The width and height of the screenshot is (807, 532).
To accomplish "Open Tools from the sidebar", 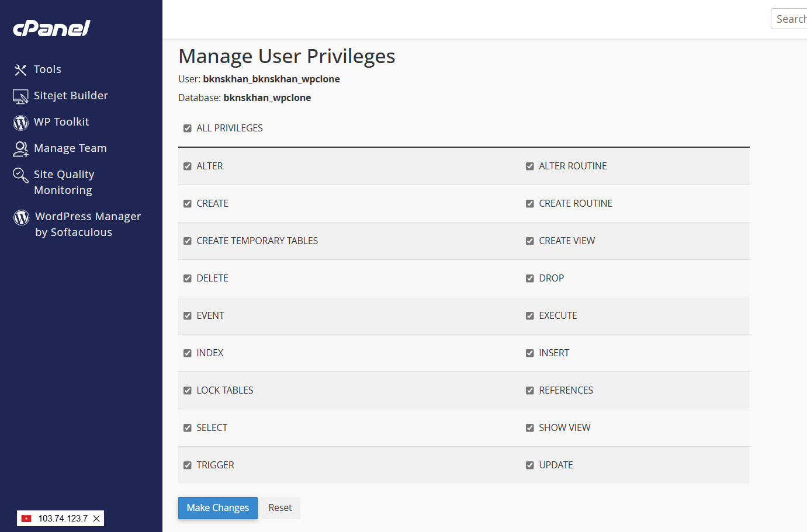I will [x=47, y=69].
